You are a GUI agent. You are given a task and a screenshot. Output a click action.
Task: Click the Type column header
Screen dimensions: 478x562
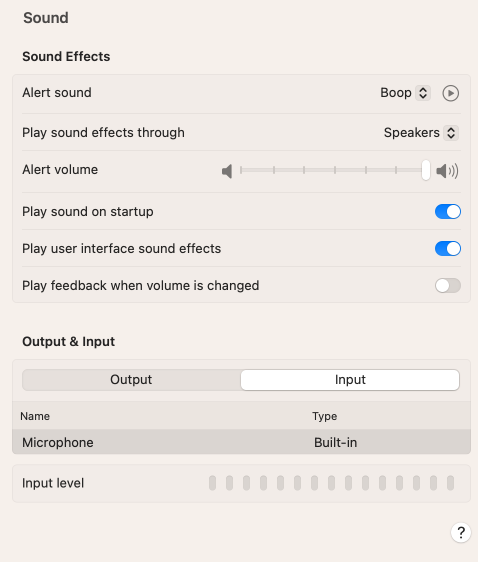[x=325, y=416]
